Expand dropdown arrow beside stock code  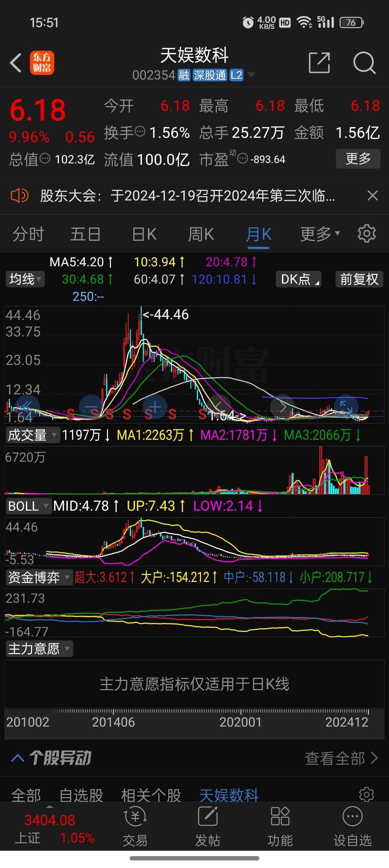click(251, 75)
